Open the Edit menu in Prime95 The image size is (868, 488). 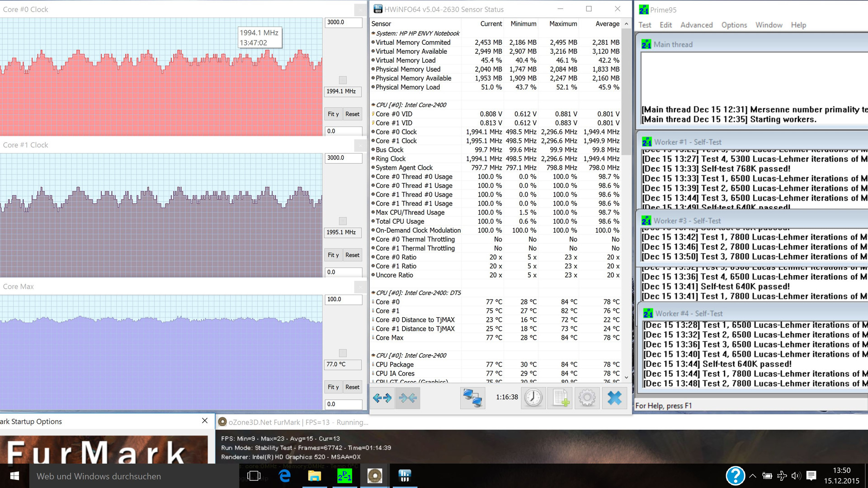[665, 25]
